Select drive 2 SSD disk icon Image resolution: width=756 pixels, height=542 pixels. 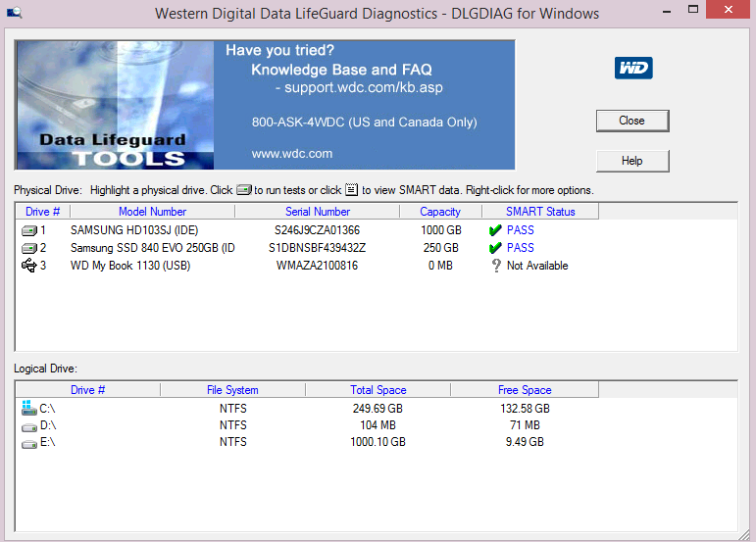pos(29,248)
